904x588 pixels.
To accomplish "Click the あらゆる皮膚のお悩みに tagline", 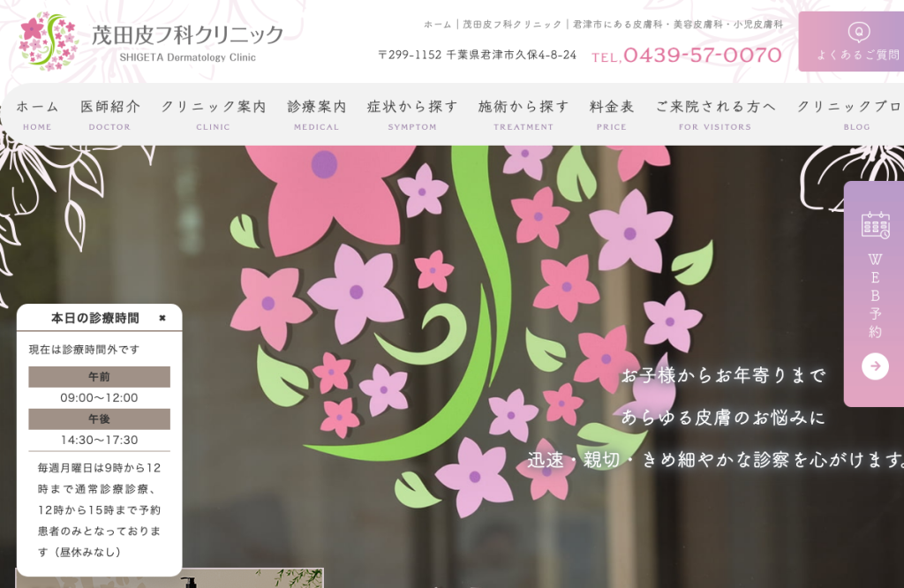I will (723, 417).
